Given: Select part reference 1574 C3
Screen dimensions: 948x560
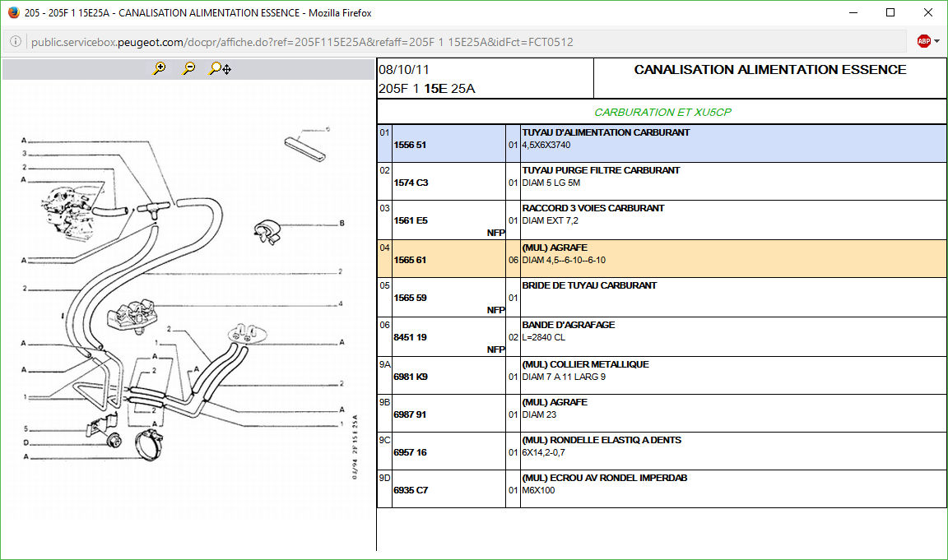Looking at the screenshot, I should tap(411, 183).
